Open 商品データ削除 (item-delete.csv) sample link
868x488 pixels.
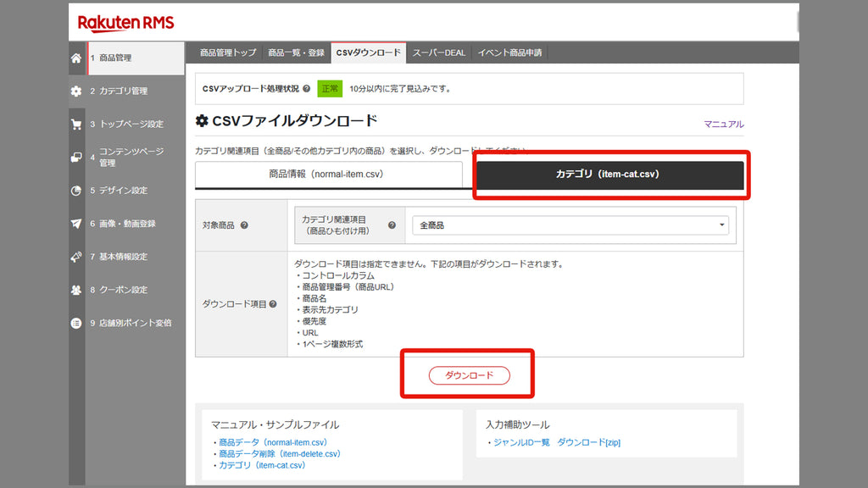click(280, 454)
